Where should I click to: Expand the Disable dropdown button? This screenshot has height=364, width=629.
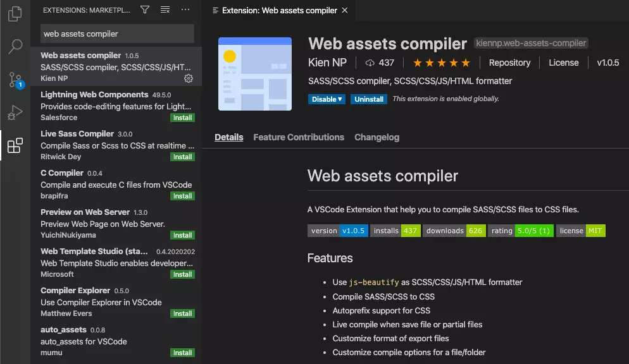pyautogui.click(x=327, y=99)
